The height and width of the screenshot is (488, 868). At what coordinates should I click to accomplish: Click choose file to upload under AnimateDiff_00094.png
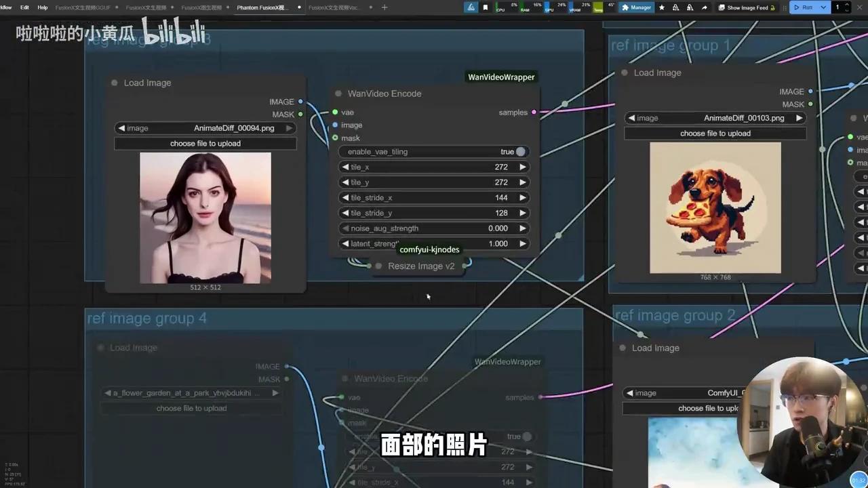tap(205, 143)
